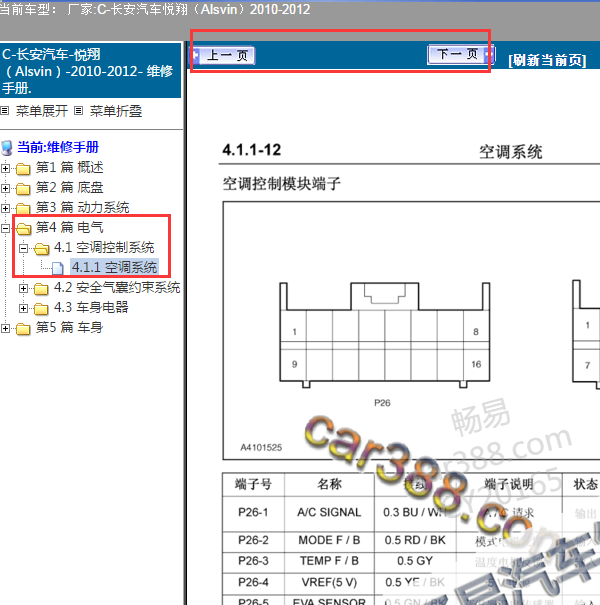The width and height of the screenshot is (600, 605).
Task: Click 菜单展开 to expand all menus
Action: tap(42, 111)
